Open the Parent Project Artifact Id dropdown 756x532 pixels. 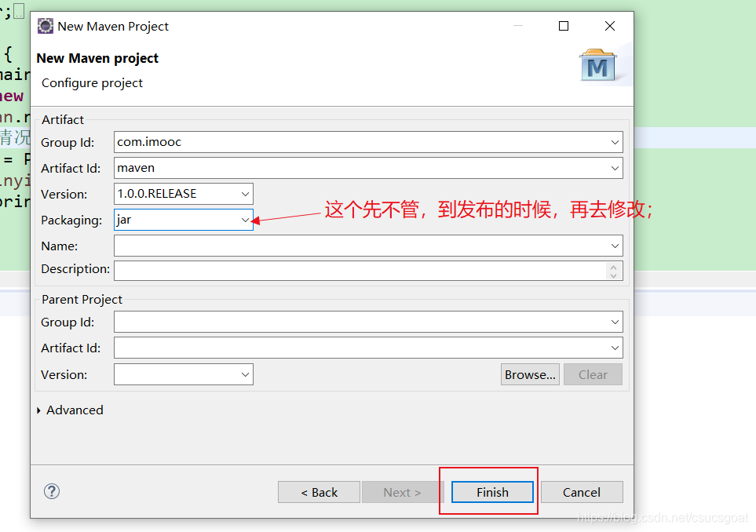click(615, 348)
